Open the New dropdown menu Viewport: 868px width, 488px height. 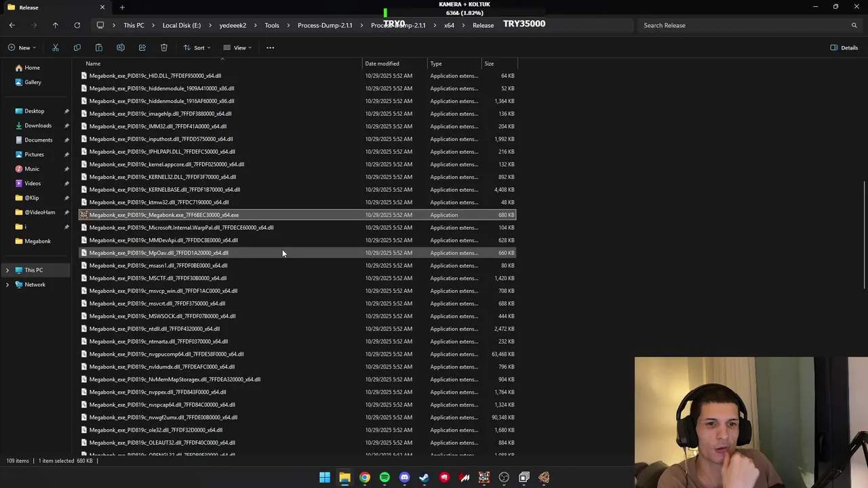pyautogui.click(x=22, y=47)
